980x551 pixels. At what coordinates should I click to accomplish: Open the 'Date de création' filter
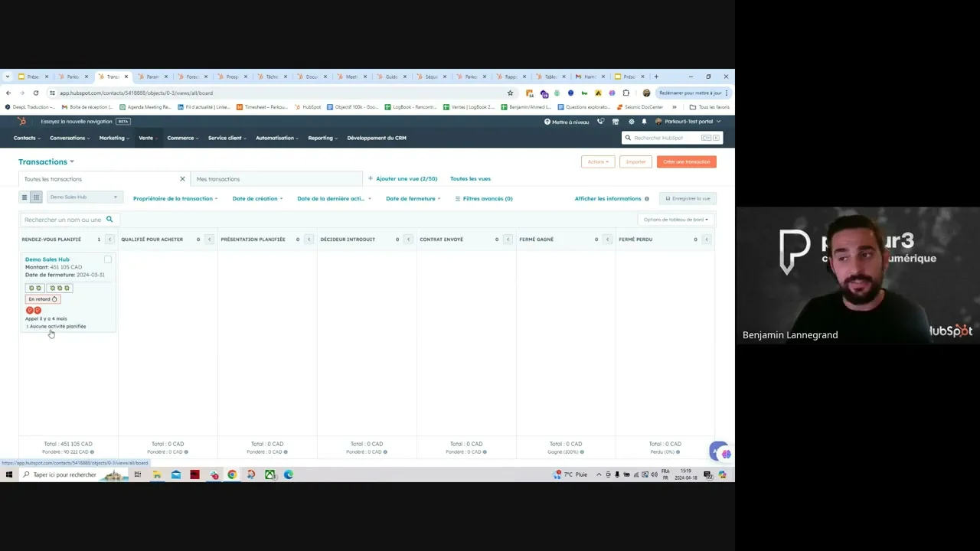click(257, 198)
